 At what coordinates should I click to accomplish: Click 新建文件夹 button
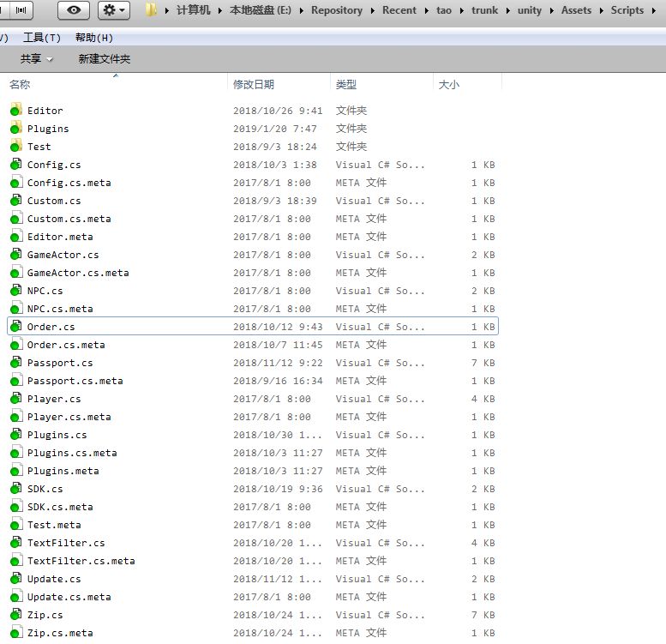coord(104,58)
